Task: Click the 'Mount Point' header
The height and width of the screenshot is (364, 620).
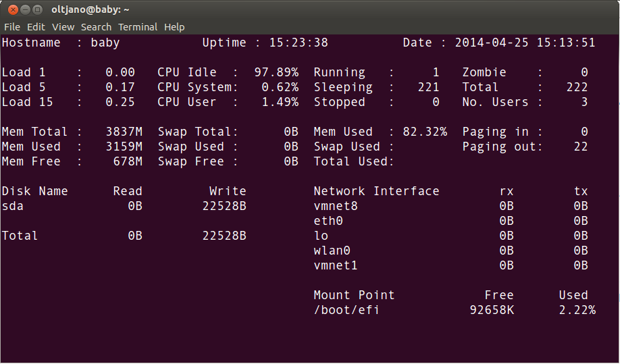Action: point(354,295)
